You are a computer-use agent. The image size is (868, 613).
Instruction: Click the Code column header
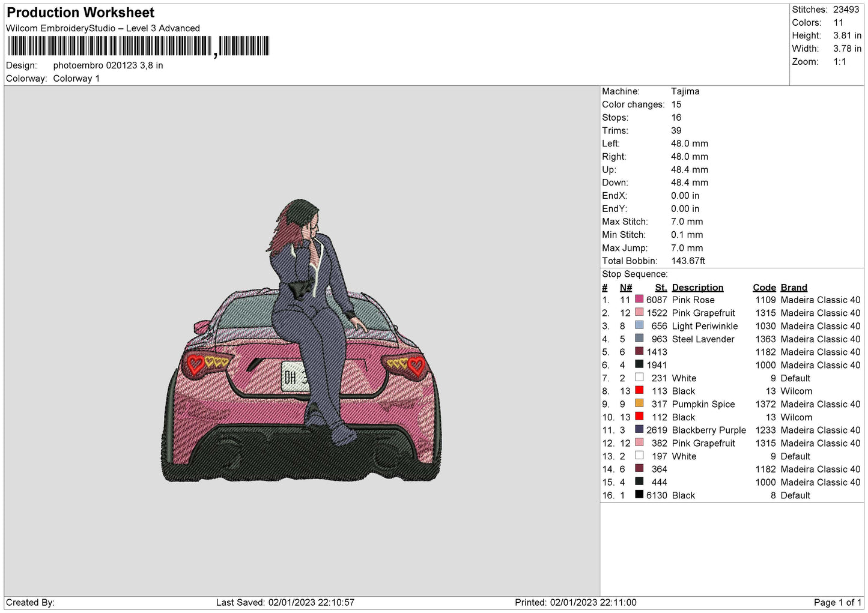point(764,288)
